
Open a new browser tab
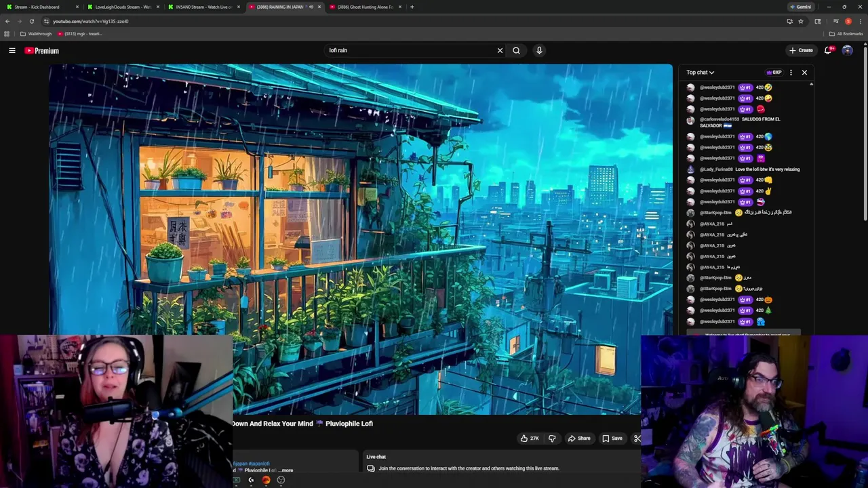tap(412, 7)
